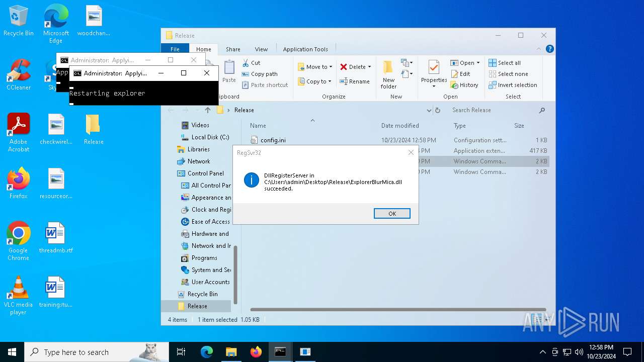This screenshot has width=644, height=362.
Task: Click Copy path in the ribbon
Action: tap(260, 74)
